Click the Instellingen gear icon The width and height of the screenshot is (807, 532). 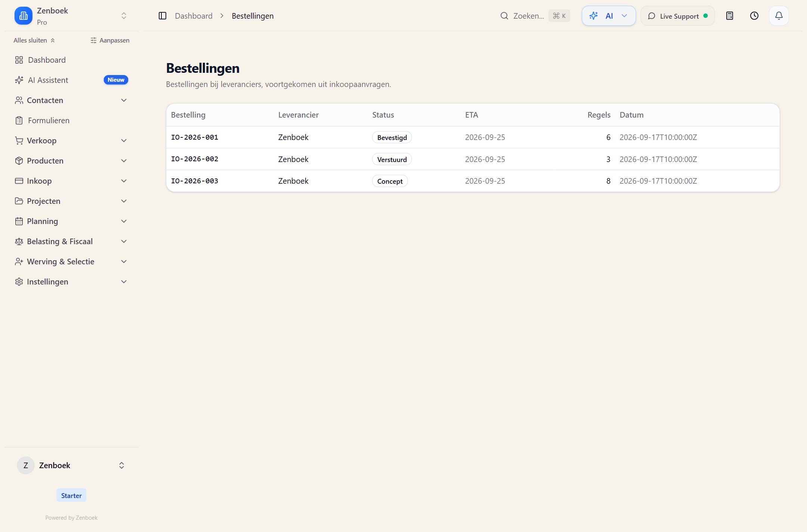[x=19, y=281]
